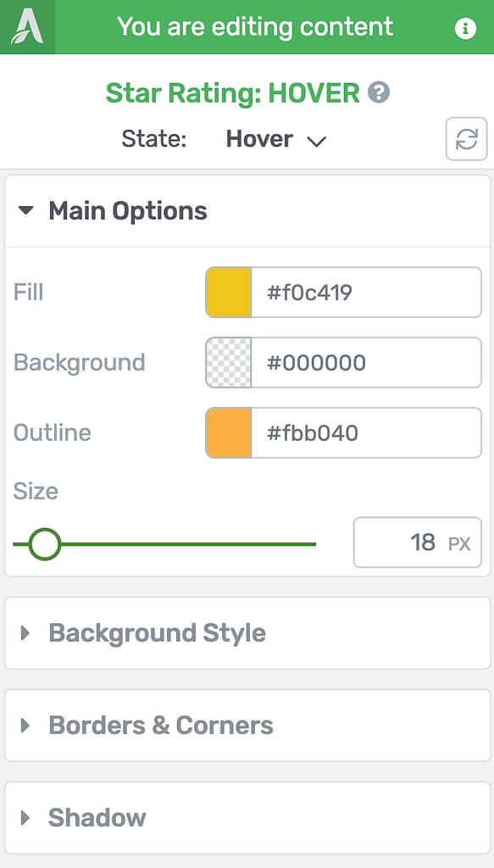Click the PX unit label in Size field
Image resolution: width=494 pixels, height=868 pixels.
click(x=459, y=543)
